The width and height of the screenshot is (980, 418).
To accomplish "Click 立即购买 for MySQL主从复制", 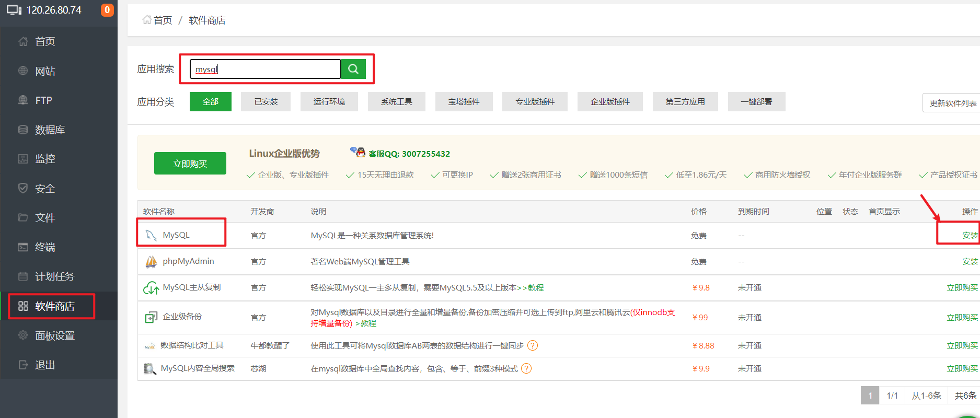I will tap(962, 288).
